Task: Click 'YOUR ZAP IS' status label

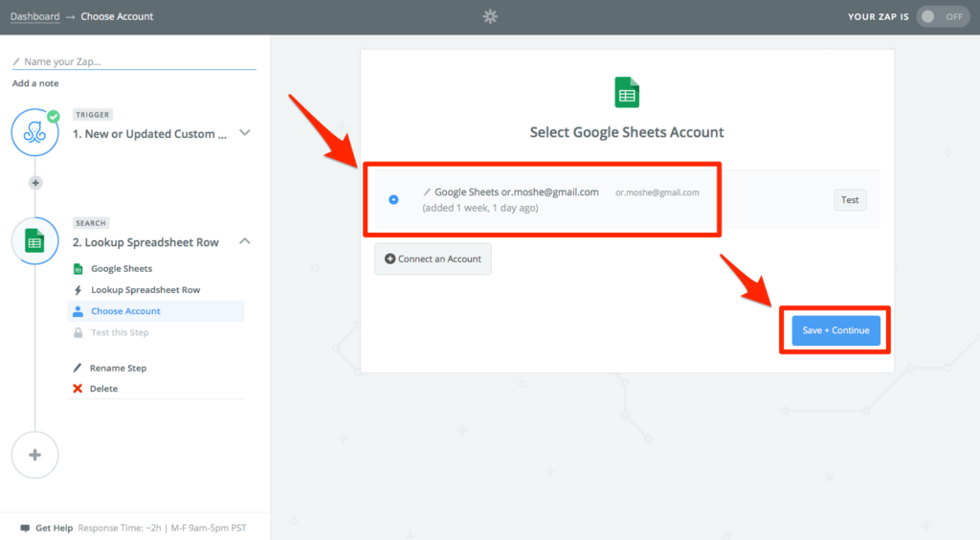Action: pyautogui.click(x=879, y=17)
